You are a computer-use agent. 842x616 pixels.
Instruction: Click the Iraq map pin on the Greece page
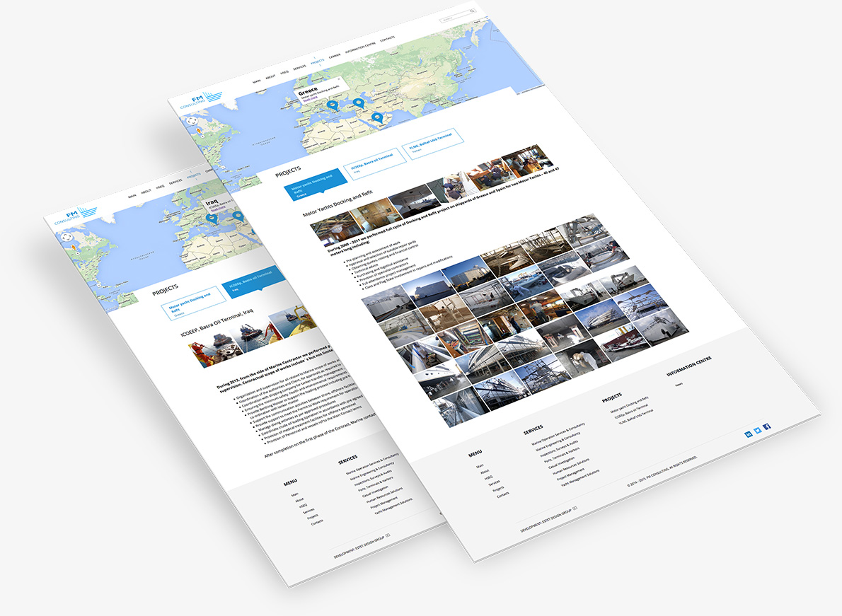click(x=359, y=103)
